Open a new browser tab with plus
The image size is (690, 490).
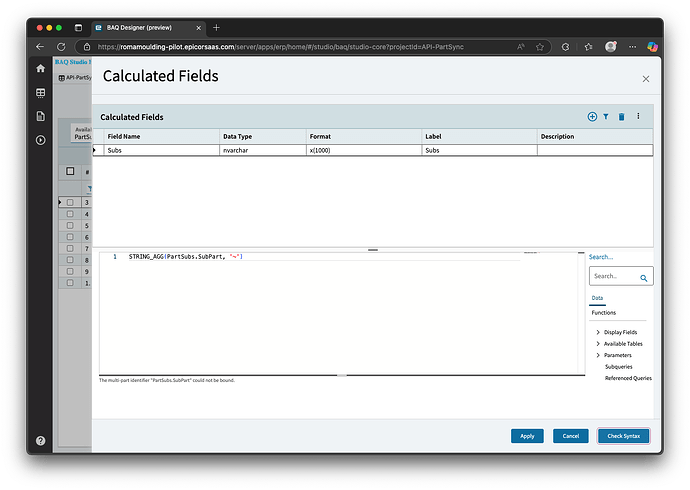(x=216, y=28)
